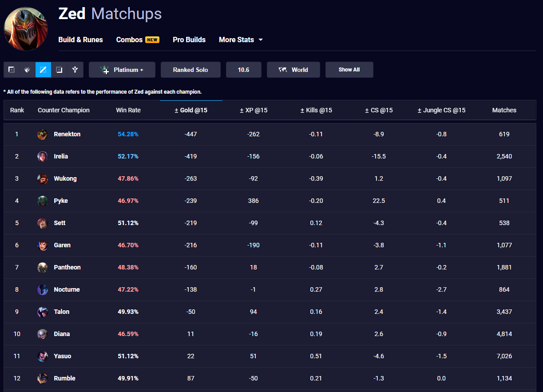Click Irelia's champion icon
Image resolution: width=543 pixels, height=392 pixels.
pos(43,156)
